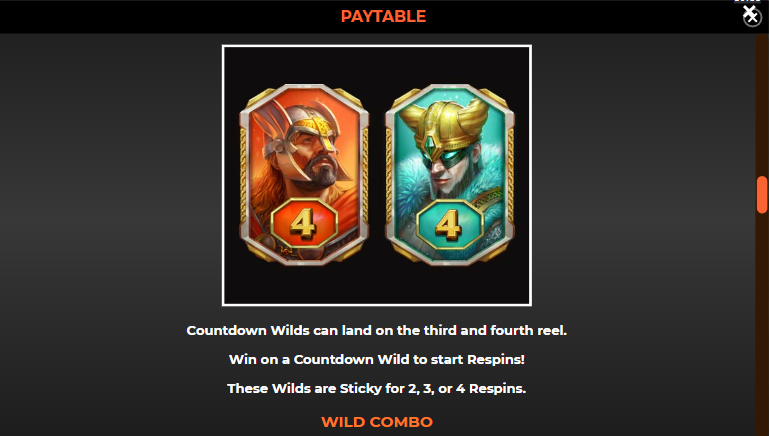The height and width of the screenshot is (436, 769).
Task: Click the red number 4 counter badge
Action: (304, 224)
